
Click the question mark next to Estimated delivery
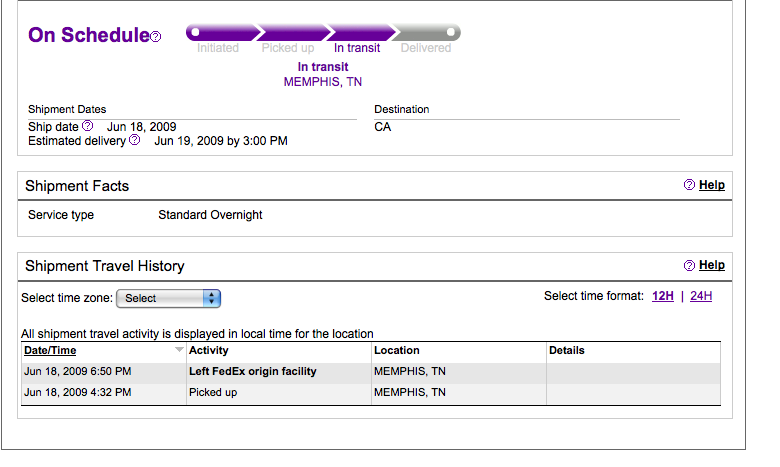[134, 140]
